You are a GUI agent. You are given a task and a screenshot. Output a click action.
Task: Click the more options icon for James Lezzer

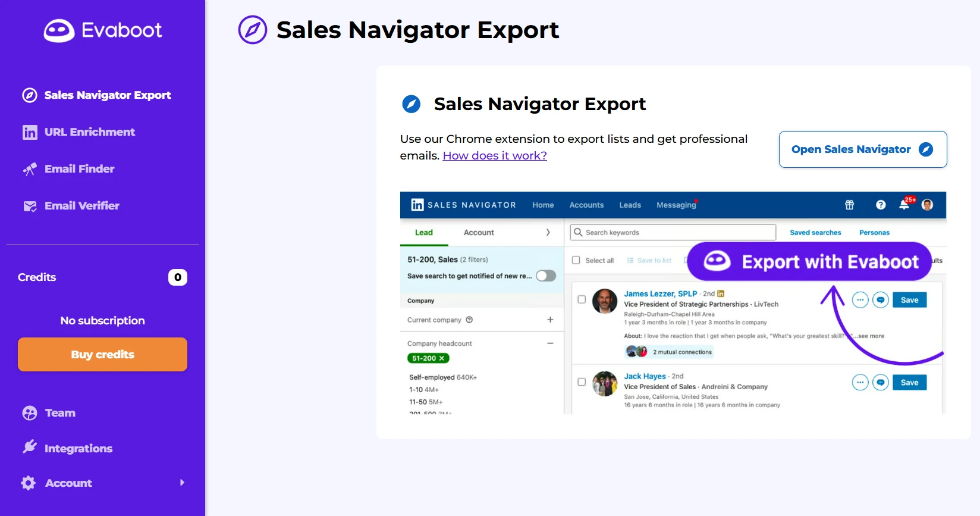(x=860, y=300)
